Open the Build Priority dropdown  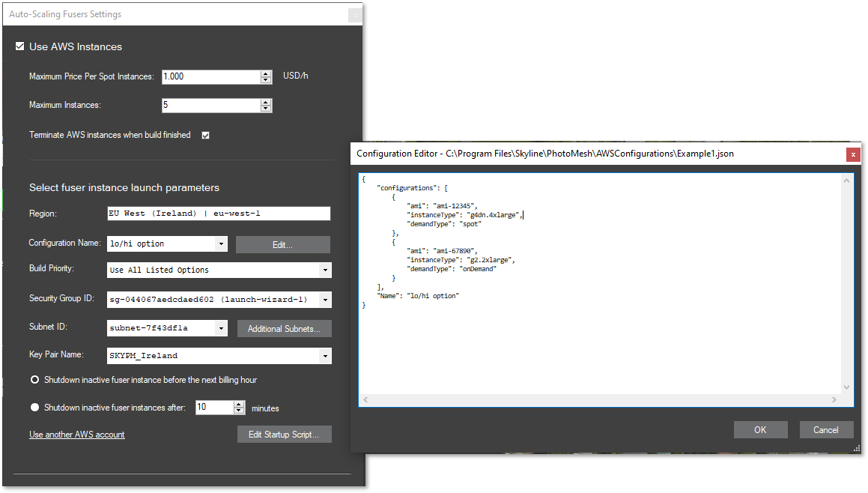325,270
